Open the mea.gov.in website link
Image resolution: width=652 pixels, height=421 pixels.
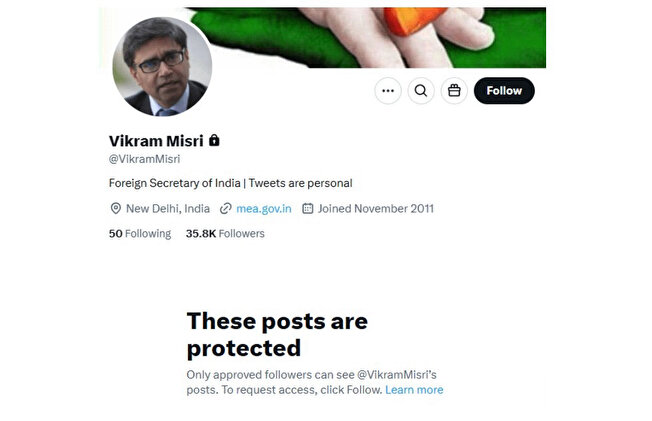tap(264, 208)
